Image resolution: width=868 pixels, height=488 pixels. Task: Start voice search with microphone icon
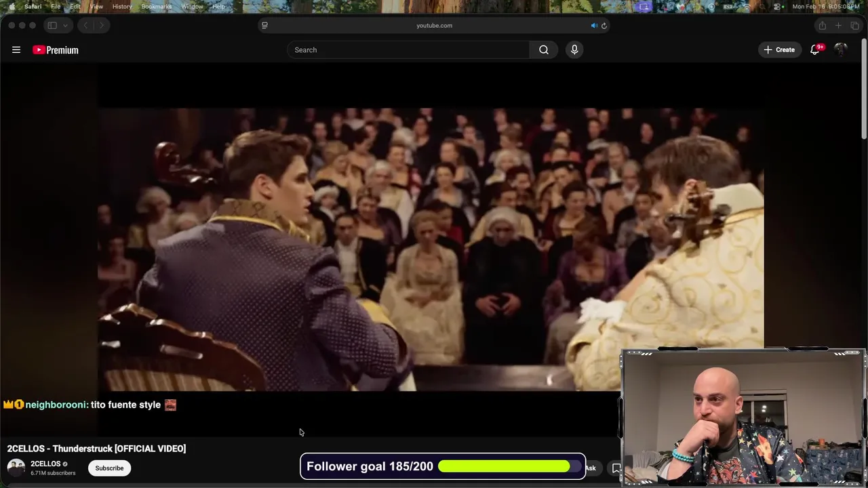(x=574, y=49)
